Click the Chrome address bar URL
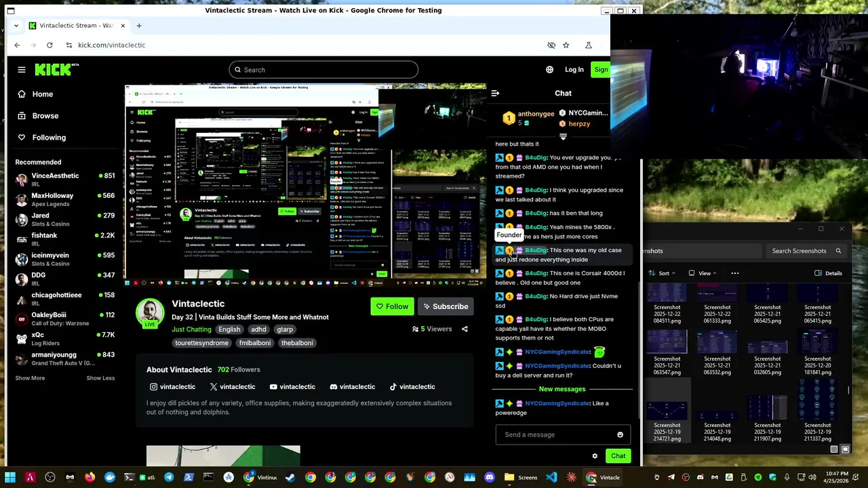Screen dimensions: 868x488 (x=111, y=45)
